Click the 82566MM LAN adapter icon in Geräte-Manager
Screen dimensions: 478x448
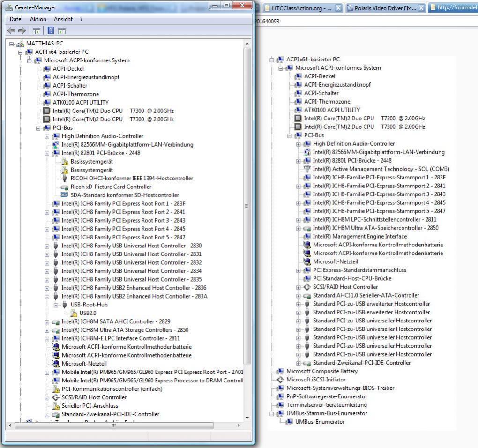pos(55,144)
